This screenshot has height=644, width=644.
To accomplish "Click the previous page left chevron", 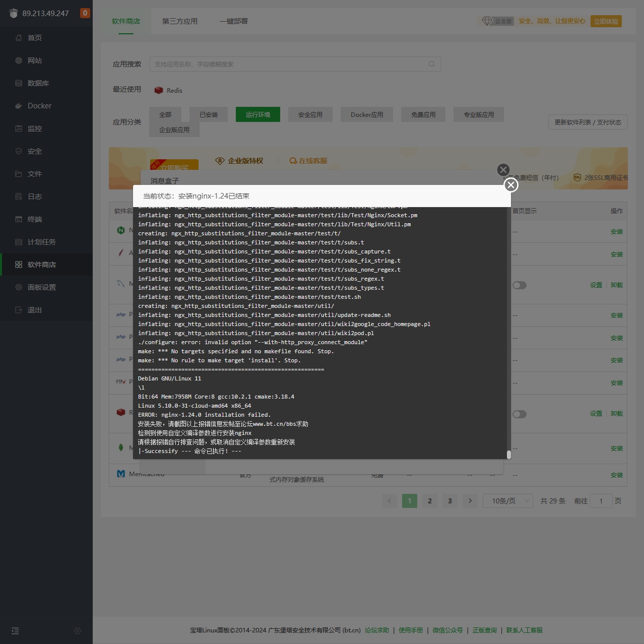I will pos(390,501).
